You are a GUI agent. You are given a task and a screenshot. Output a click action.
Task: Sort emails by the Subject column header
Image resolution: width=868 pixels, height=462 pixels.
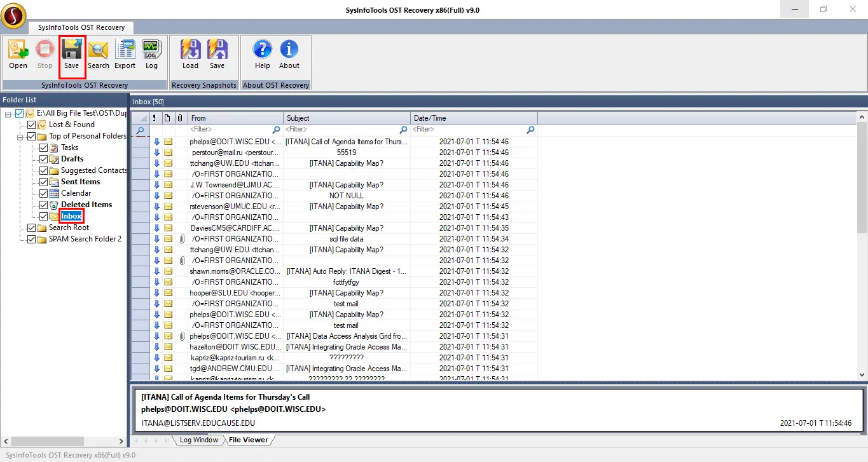[x=347, y=118]
